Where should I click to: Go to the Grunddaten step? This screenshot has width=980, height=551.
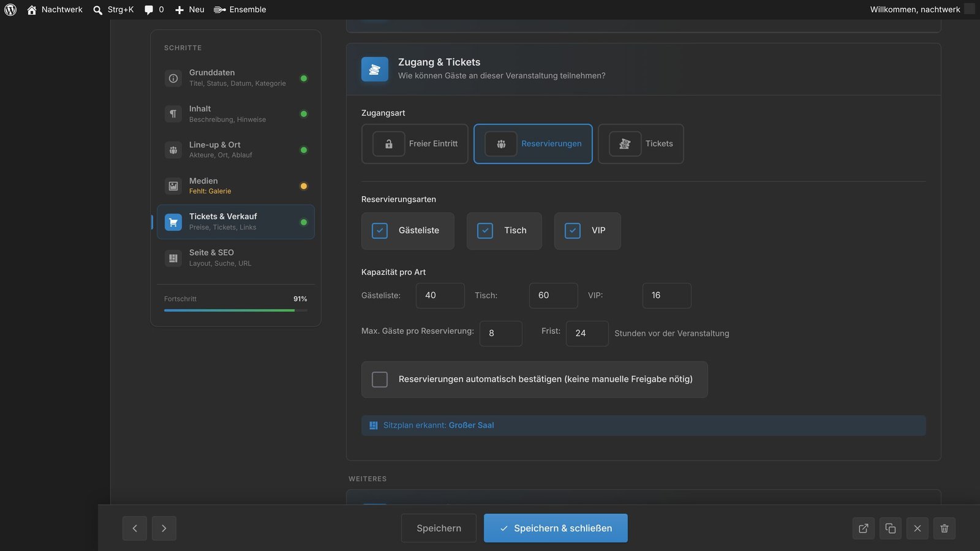click(236, 78)
